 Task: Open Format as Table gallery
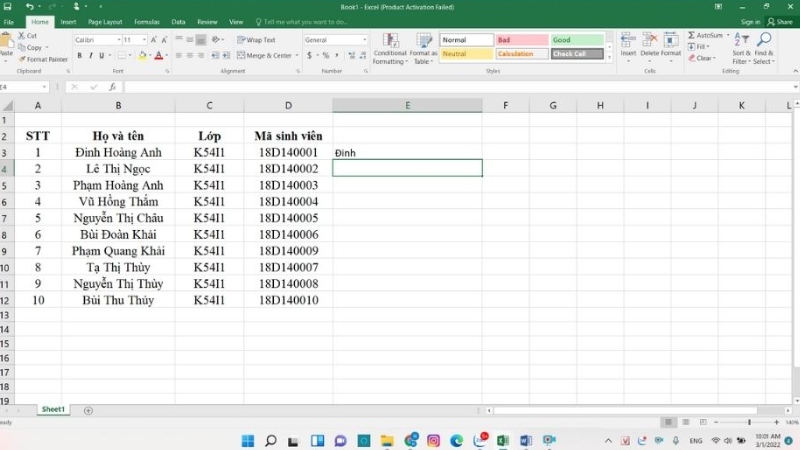423,48
